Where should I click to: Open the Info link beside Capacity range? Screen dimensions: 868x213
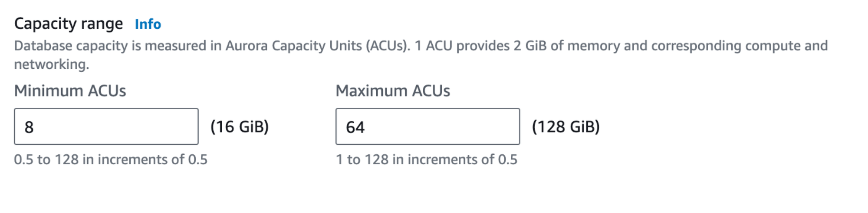pos(148,24)
